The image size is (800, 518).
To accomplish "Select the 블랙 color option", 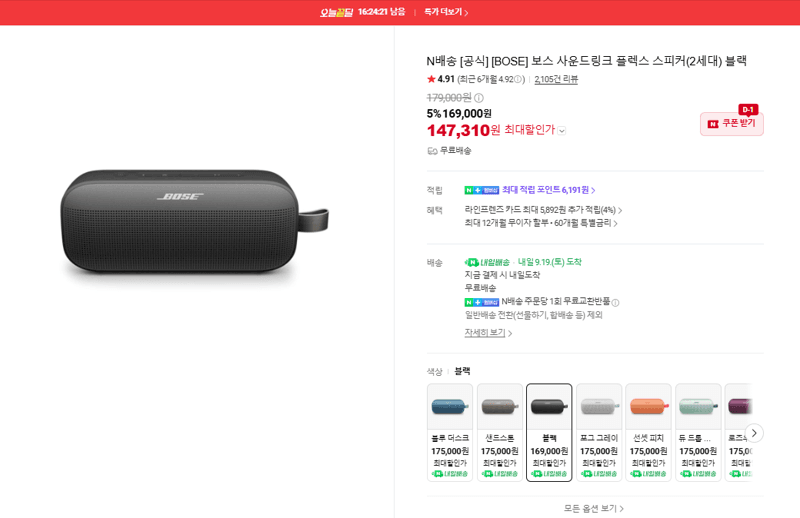I will (x=549, y=432).
